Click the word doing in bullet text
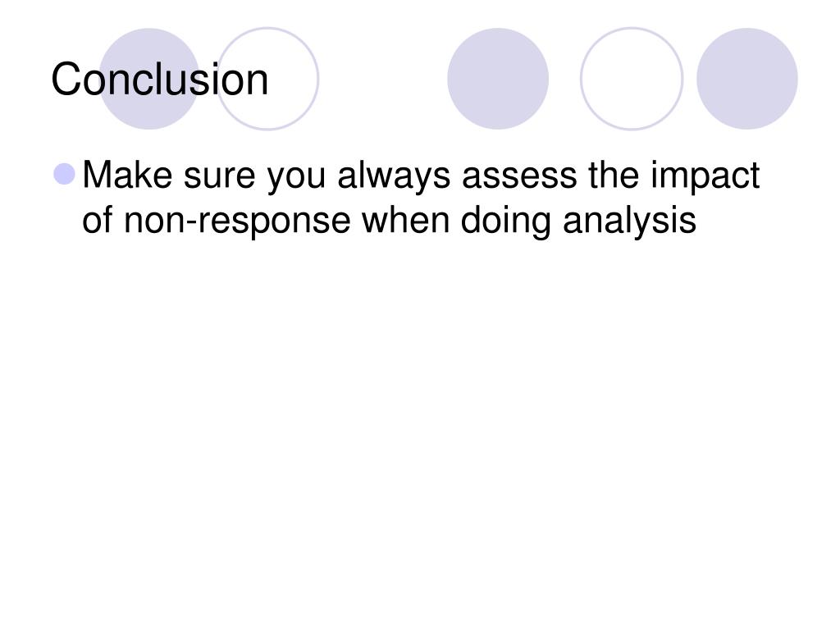The width and height of the screenshot is (840, 630). coord(505,221)
